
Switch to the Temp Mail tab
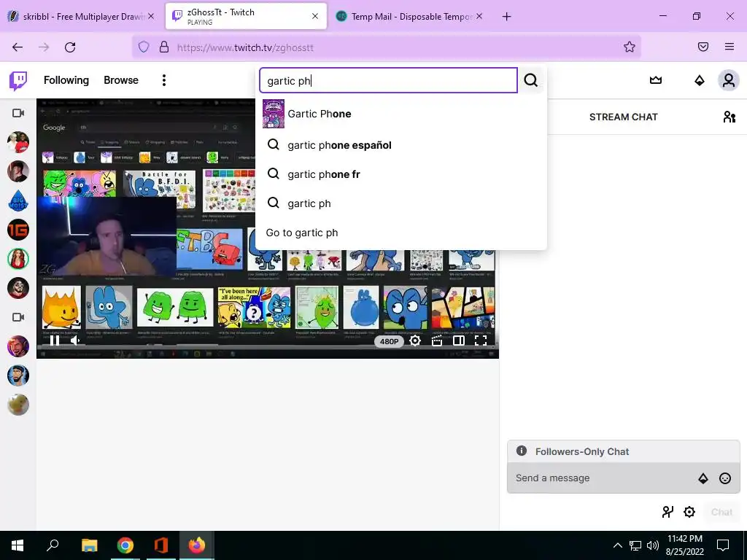410,16
